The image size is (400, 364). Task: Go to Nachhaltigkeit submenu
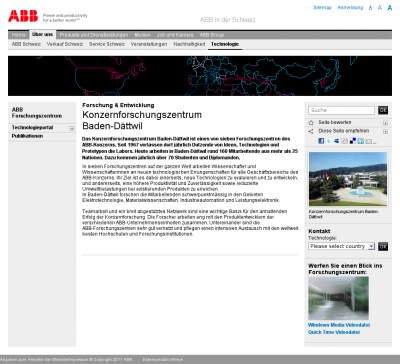189,44
